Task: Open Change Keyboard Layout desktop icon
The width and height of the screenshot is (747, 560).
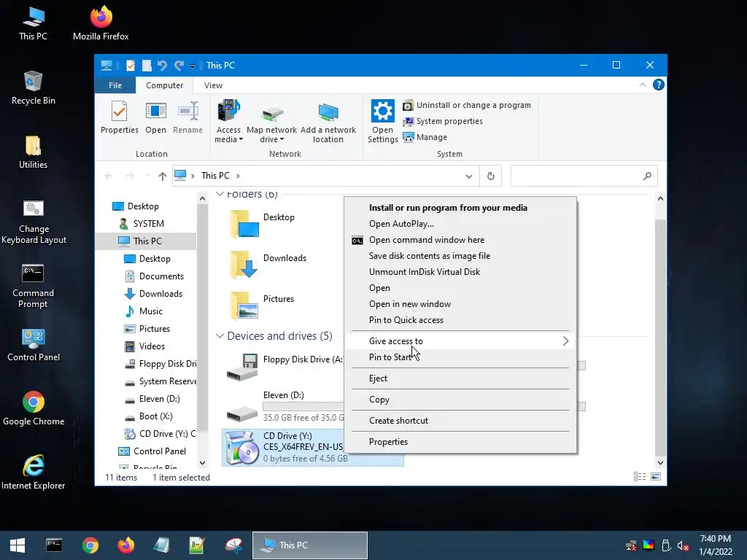Action: tap(34, 222)
